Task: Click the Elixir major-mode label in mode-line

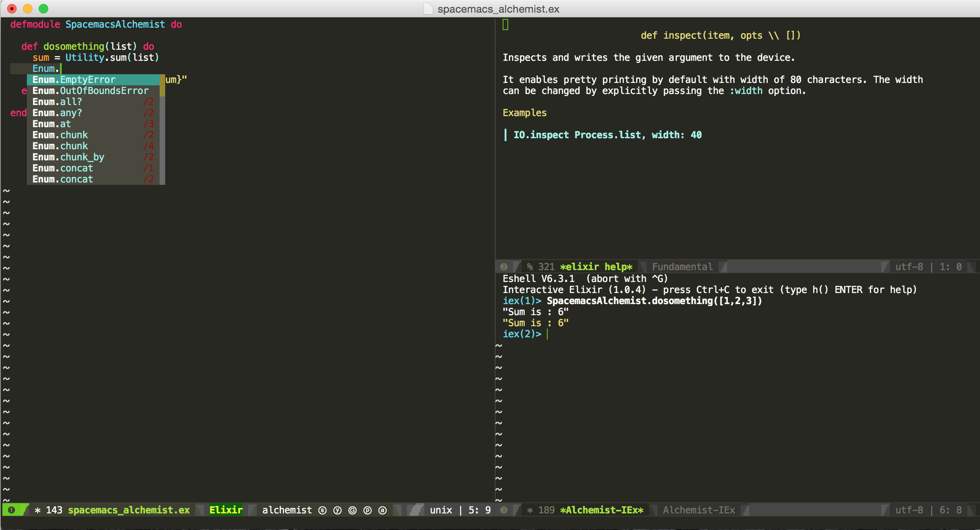Action: [226, 510]
